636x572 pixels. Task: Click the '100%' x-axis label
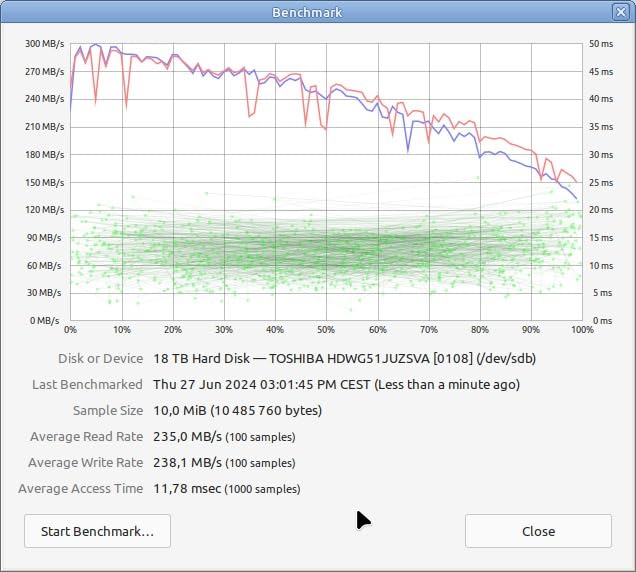582,330
